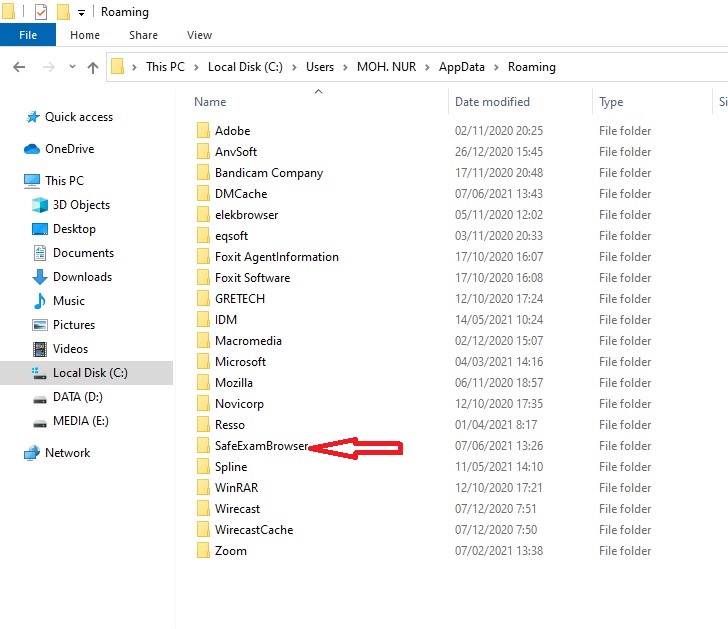Open Documents in sidebar
The height and width of the screenshot is (629, 728).
[84, 253]
